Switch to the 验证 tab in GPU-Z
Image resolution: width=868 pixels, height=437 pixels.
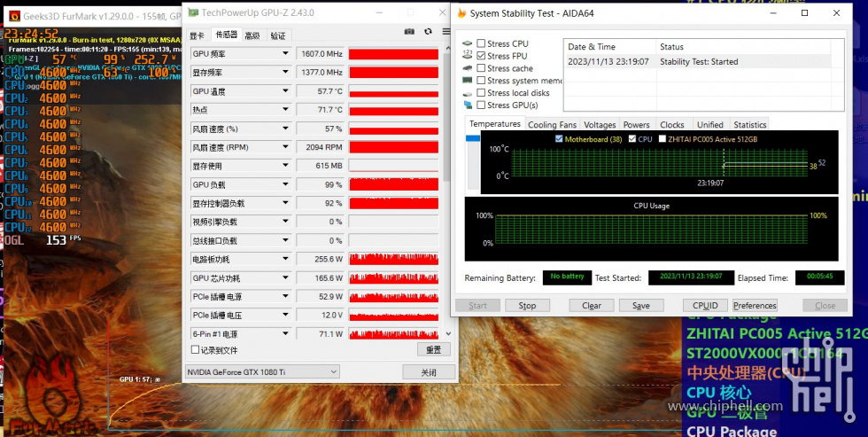278,36
